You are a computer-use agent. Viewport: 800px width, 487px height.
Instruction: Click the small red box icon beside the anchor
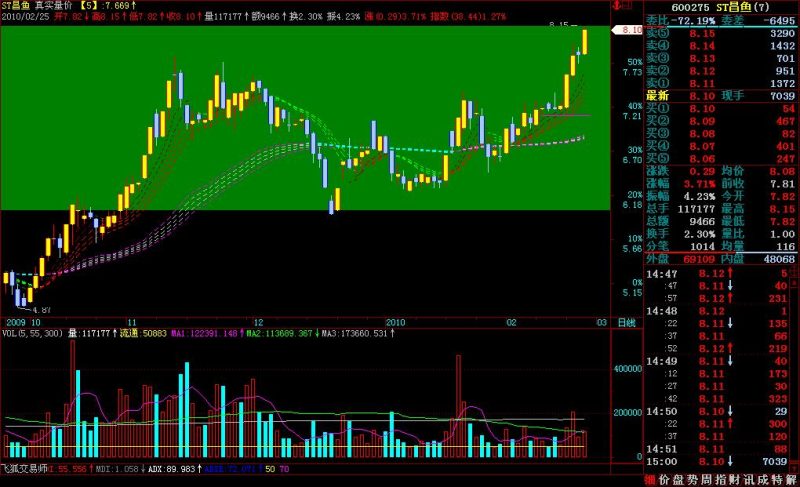click(627, 5)
